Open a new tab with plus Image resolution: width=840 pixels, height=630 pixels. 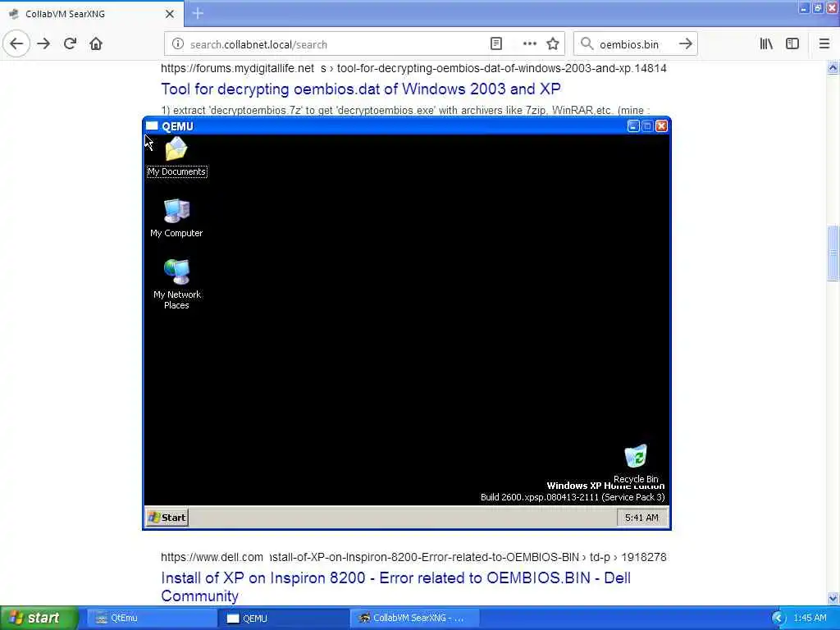click(x=198, y=13)
